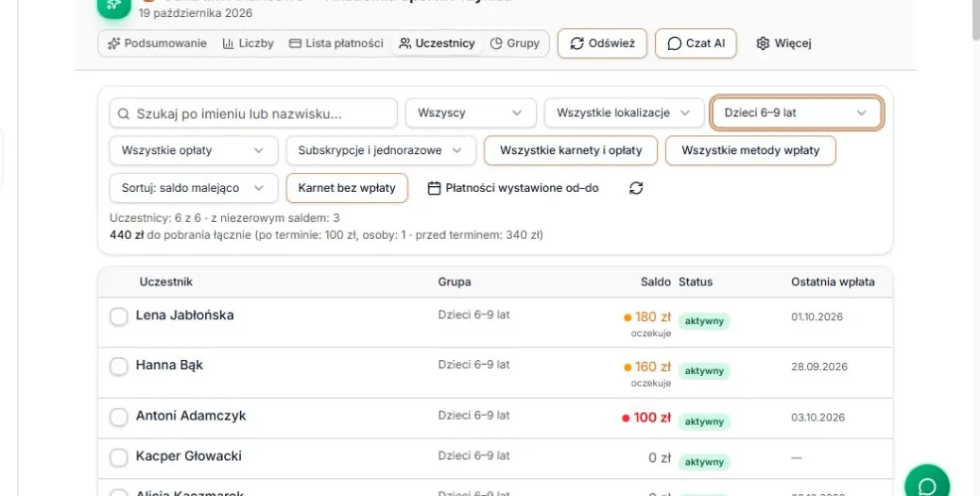The image size is (980, 496).
Task: Open the Podsumowanie tab
Action: (x=158, y=43)
